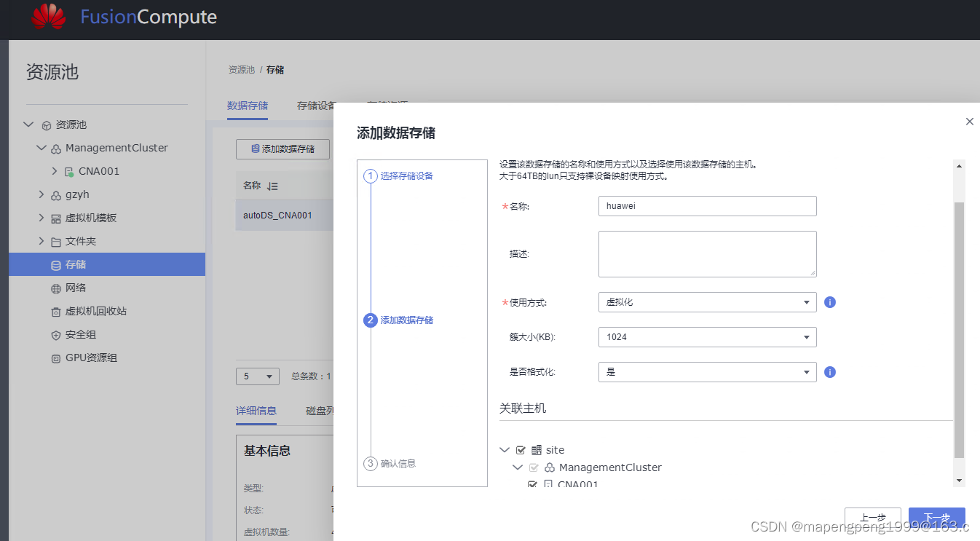Select 存储 in the sidebar
The height and width of the screenshot is (541, 980).
107,264
